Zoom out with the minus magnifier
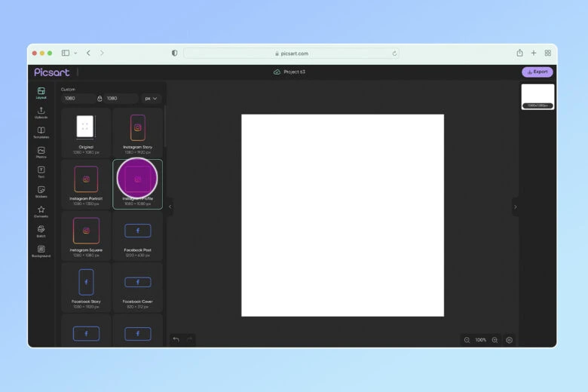 [467, 340]
